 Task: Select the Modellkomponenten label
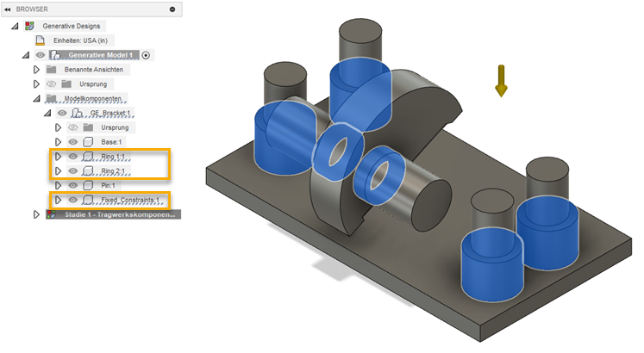(93, 98)
